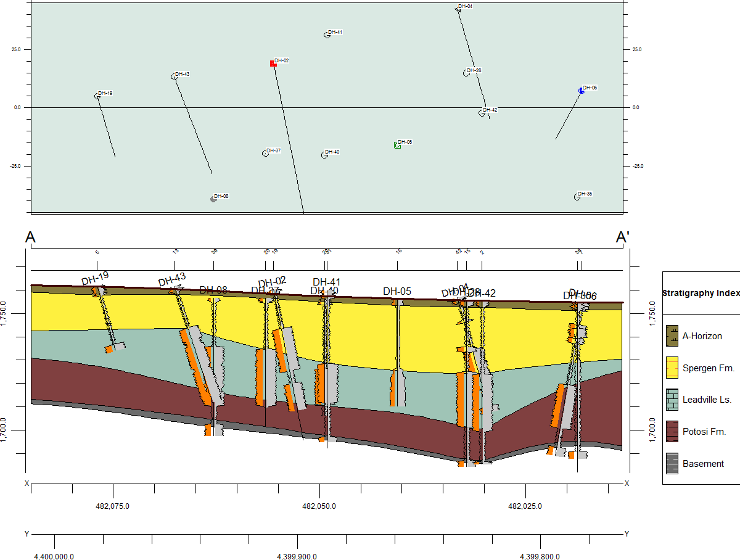
Task: Select the DH-19 label in the cross-section
Action: coord(95,278)
